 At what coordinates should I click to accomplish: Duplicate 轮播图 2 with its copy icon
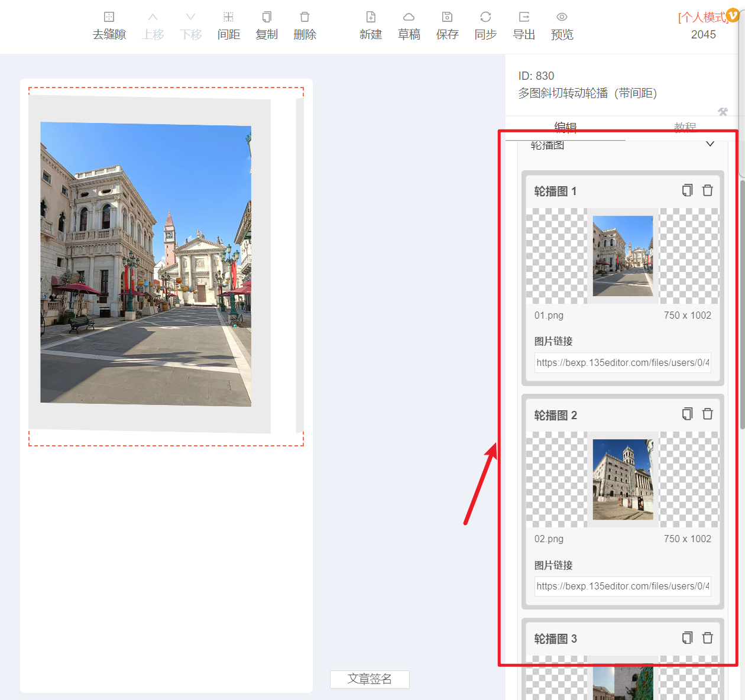[x=687, y=414]
